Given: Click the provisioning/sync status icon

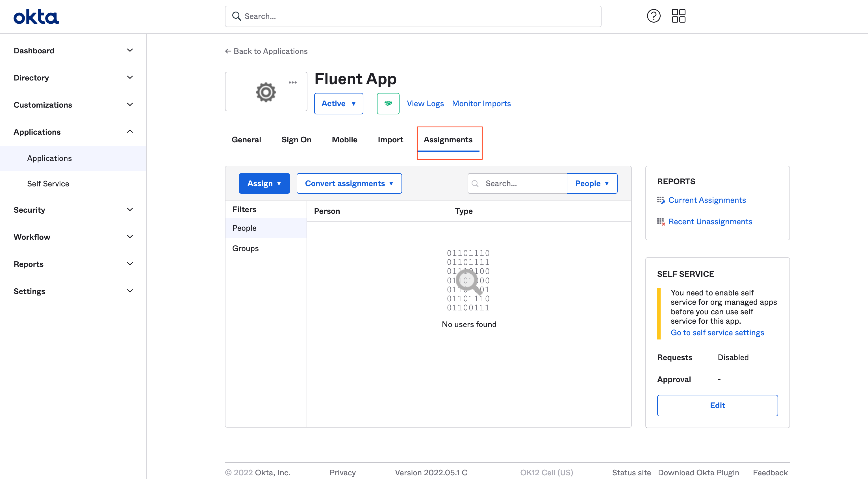Looking at the screenshot, I should click(387, 103).
